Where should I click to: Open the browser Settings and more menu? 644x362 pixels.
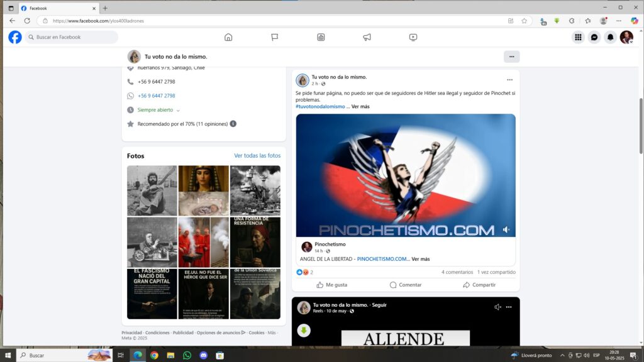click(x=619, y=21)
